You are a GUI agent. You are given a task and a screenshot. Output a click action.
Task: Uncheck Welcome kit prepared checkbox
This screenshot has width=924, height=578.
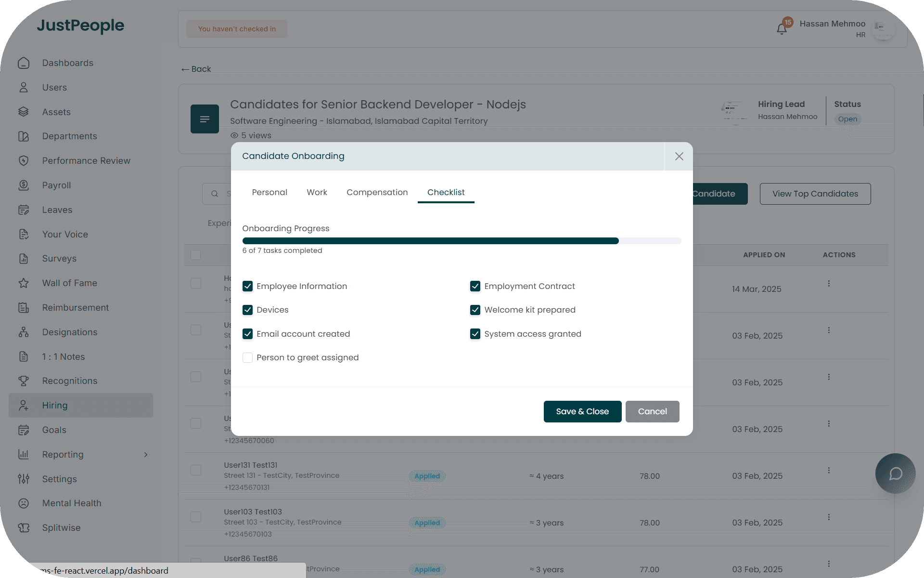pos(475,310)
